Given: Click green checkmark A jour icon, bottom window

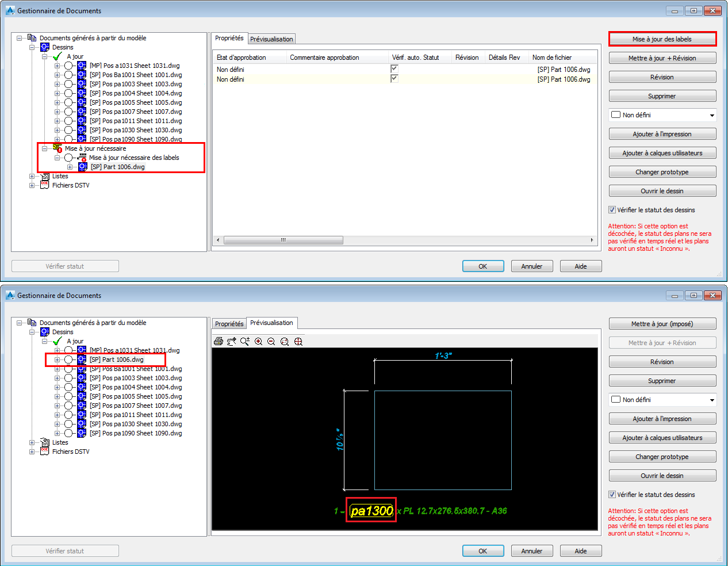Looking at the screenshot, I should (58, 341).
